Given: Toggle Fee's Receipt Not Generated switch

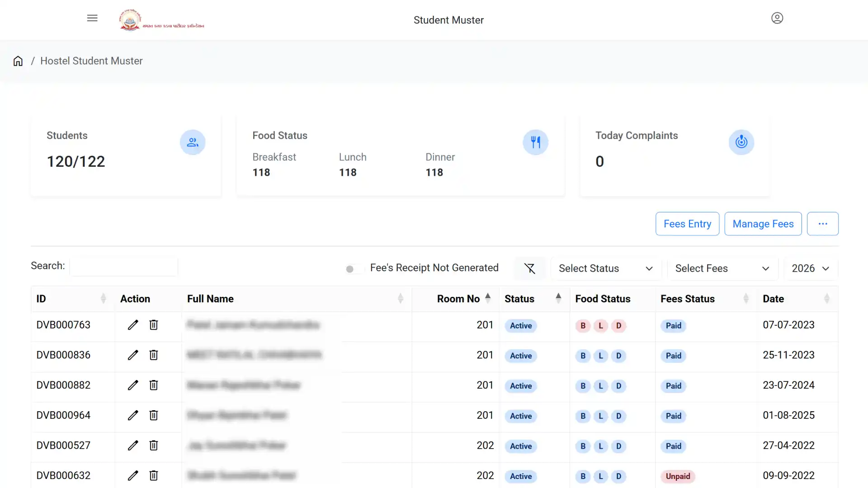Looking at the screenshot, I should tap(353, 269).
